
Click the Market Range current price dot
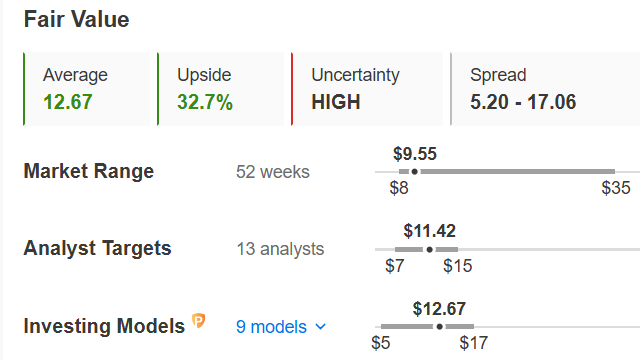pyautogui.click(x=414, y=172)
